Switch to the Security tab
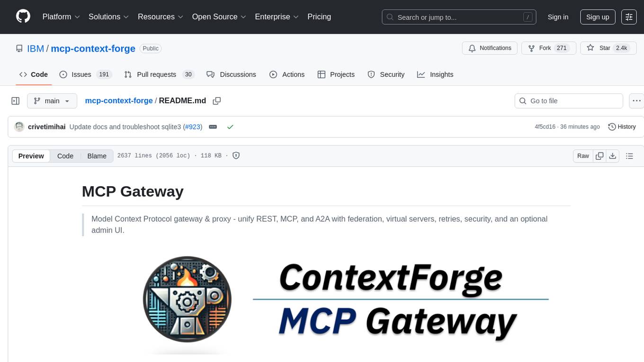This screenshot has height=362, width=644. (386, 74)
